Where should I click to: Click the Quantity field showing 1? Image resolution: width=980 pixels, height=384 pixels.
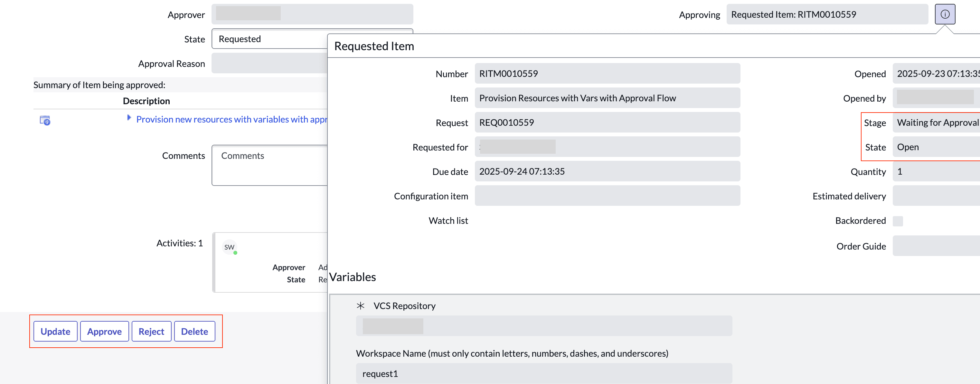pos(936,171)
